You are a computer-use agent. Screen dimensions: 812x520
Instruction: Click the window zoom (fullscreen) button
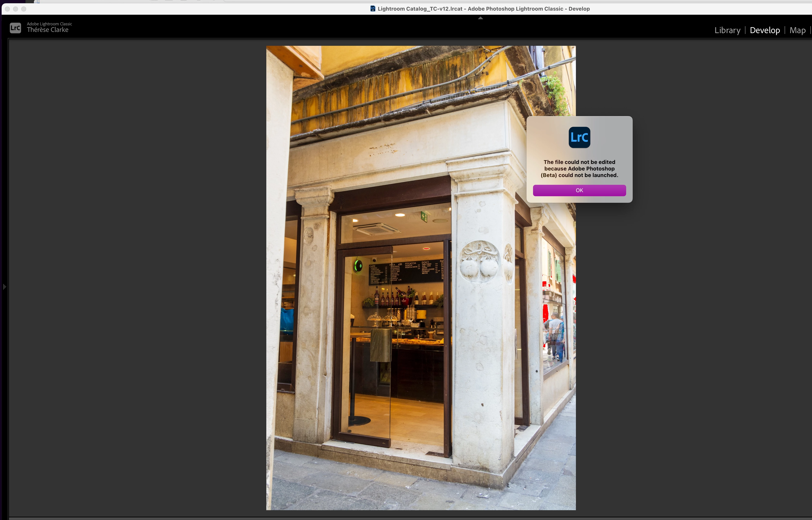24,9
